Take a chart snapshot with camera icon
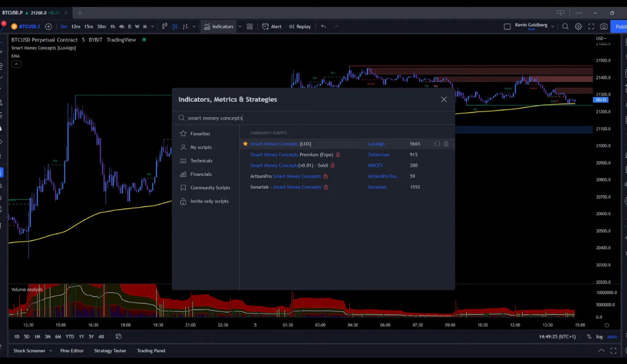 click(604, 26)
